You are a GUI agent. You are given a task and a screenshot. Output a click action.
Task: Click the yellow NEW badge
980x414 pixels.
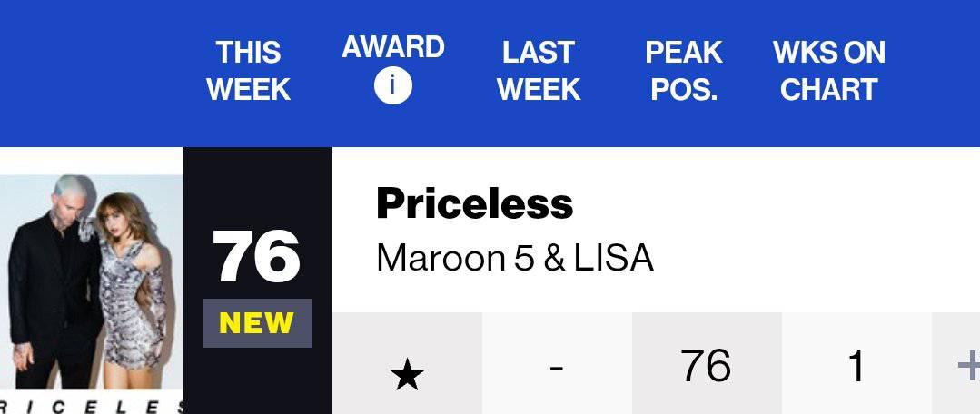257,323
